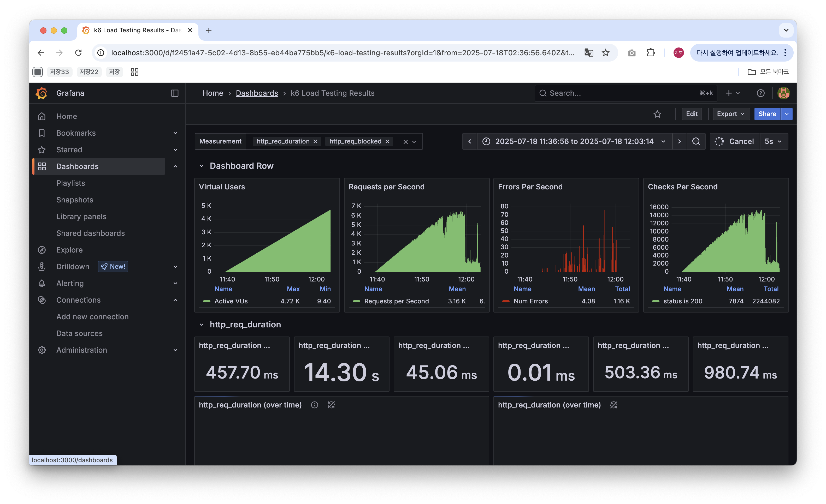Open Chrome extensions puzzle icon
Viewport: 826px width, 504px height.
point(650,53)
